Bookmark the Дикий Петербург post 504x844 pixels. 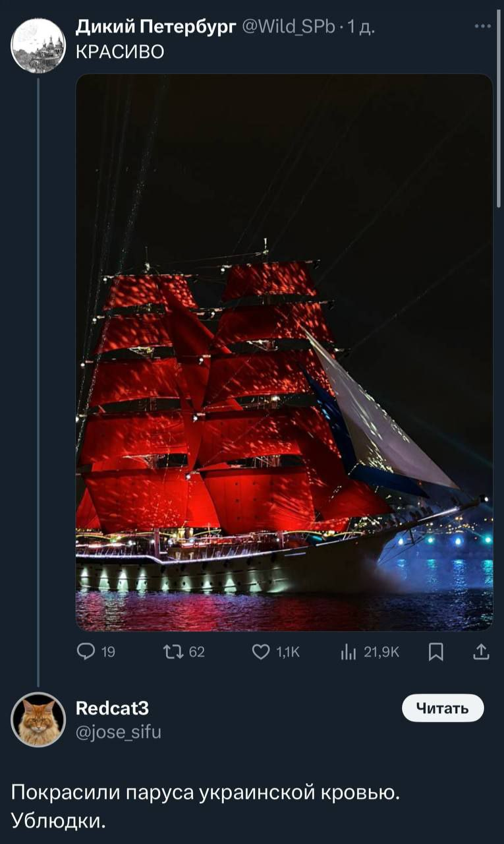click(x=436, y=652)
